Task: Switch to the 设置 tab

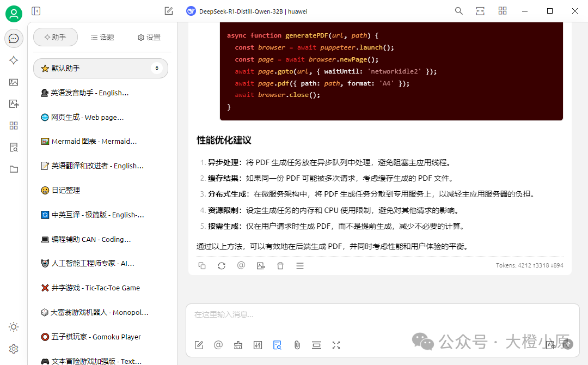Action: [x=149, y=37]
